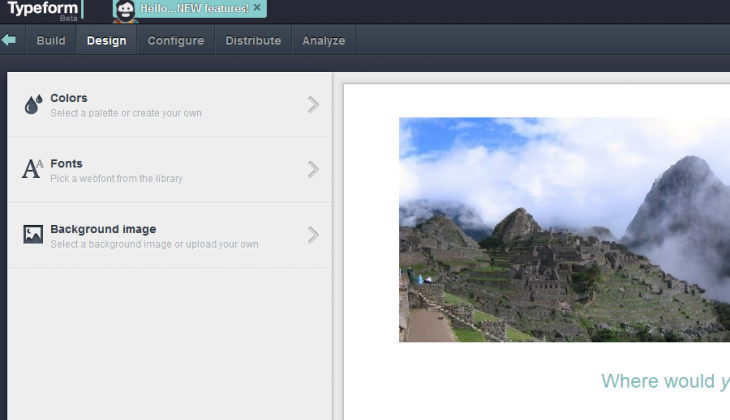Click the Machu Picchu preview image
This screenshot has width=730, height=420.
point(564,230)
